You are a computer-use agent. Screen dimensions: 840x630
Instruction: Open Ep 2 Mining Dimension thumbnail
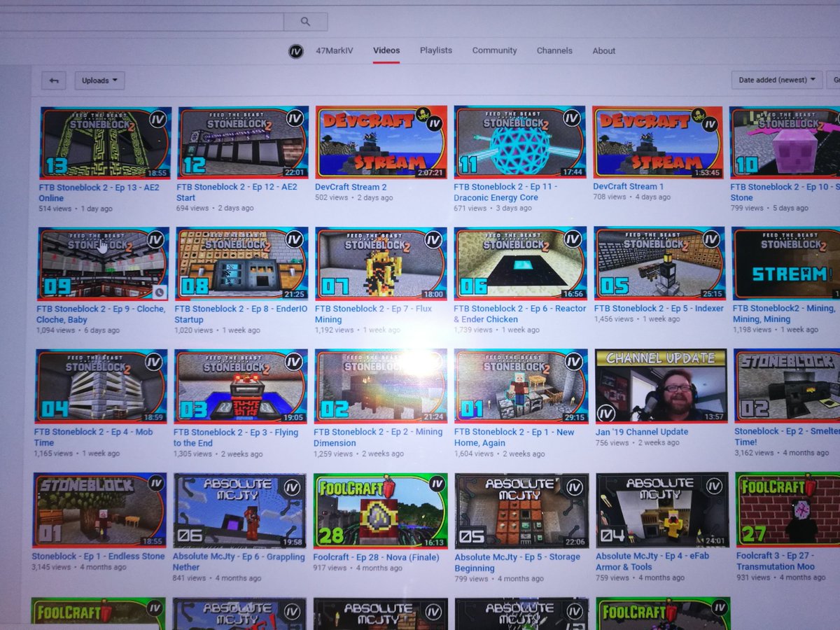pos(381,386)
